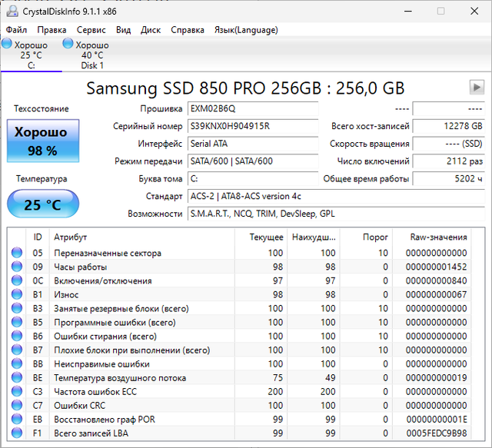
Task: Click the Raw-значения column header
Action: (x=432, y=237)
